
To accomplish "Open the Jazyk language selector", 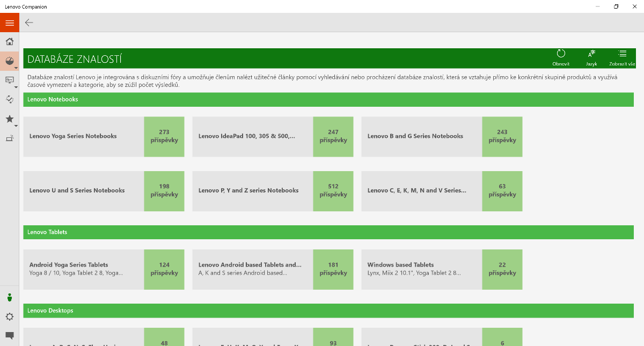I will [591, 57].
